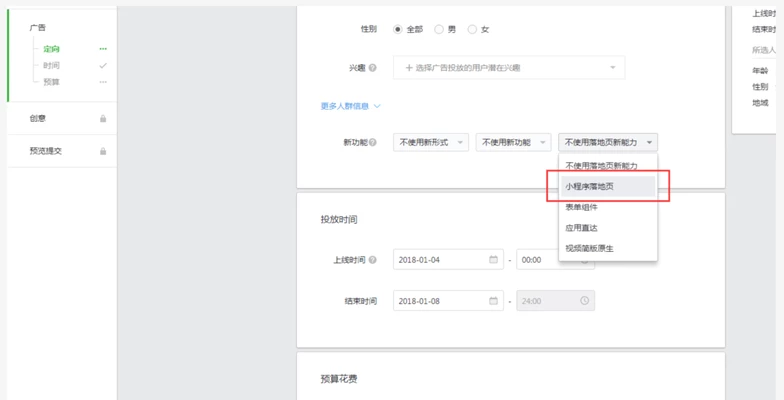Open calendar icon in 2018-01-08 date field
The height and width of the screenshot is (400, 784).
[x=493, y=301]
